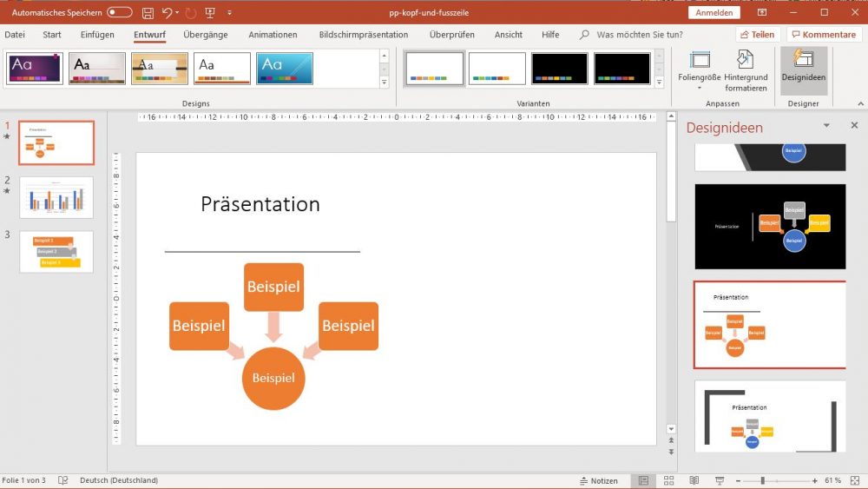Image resolution: width=868 pixels, height=489 pixels.
Task: Open Customize Quick Access Toolbar dropdown
Action: click(229, 13)
